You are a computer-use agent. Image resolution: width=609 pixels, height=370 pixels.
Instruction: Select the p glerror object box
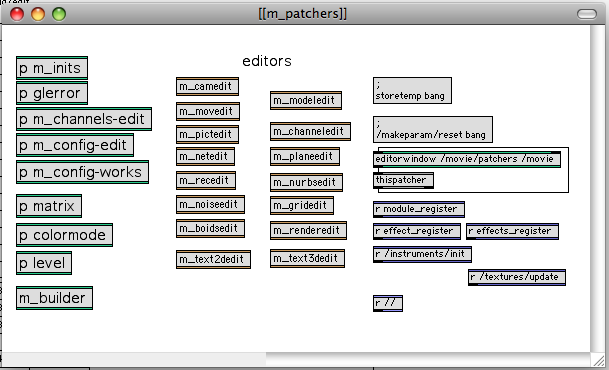click(x=52, y=93)
